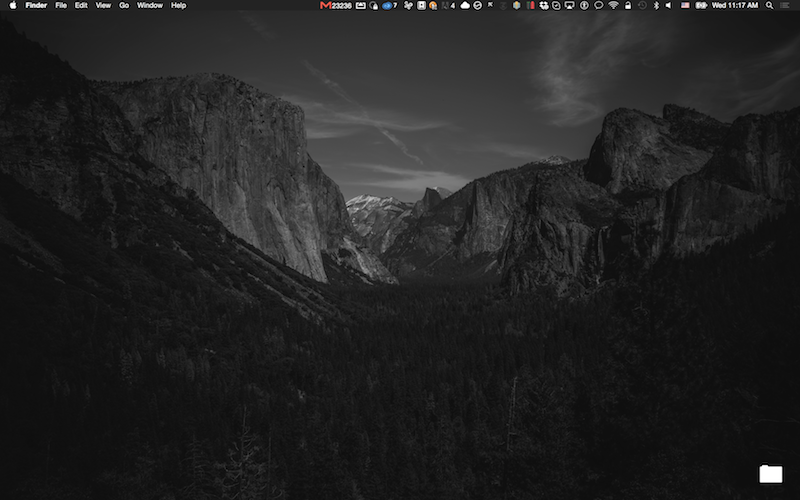Open the View menu
800x500 pixels.
coord(103,5)
